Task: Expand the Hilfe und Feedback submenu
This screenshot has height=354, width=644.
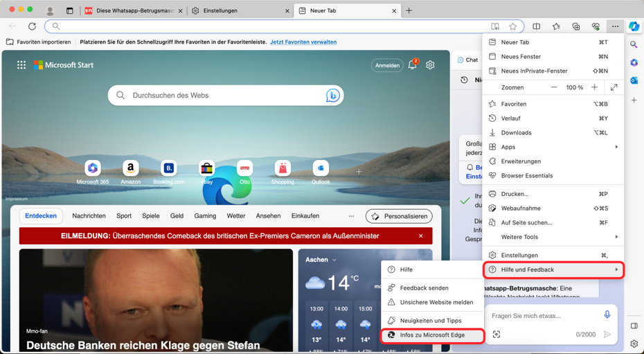Action: point(553,269)
